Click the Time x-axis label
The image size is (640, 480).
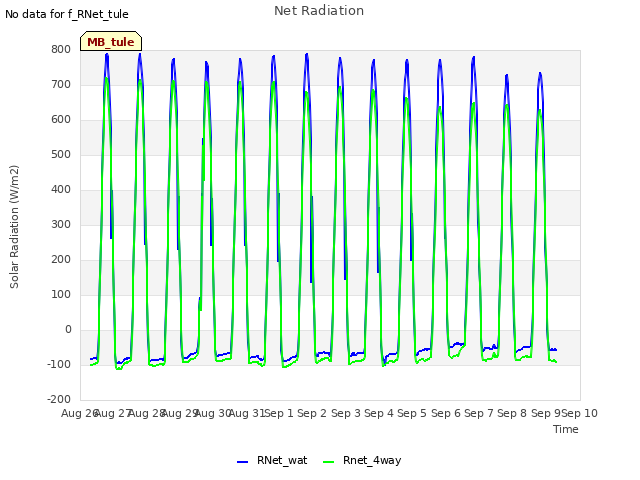(566, 429)
